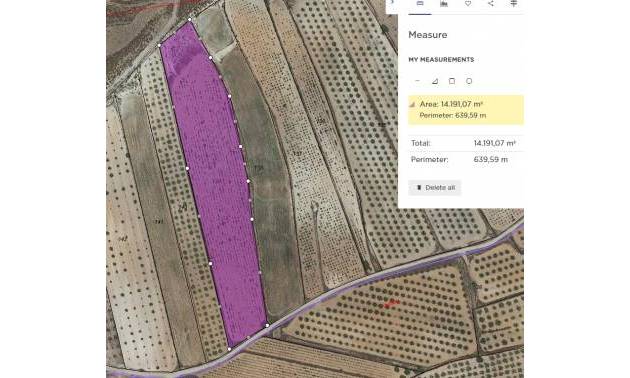Screen dimensions: 630x378
Task: Click the red marker on the map
Action: click(x=391, y=303)
